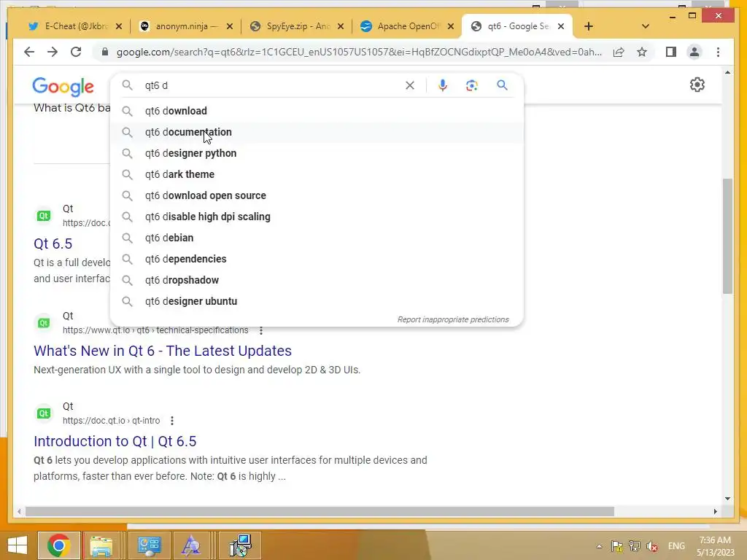
Task: Clear the search box with the X
Action: point(410,85)
